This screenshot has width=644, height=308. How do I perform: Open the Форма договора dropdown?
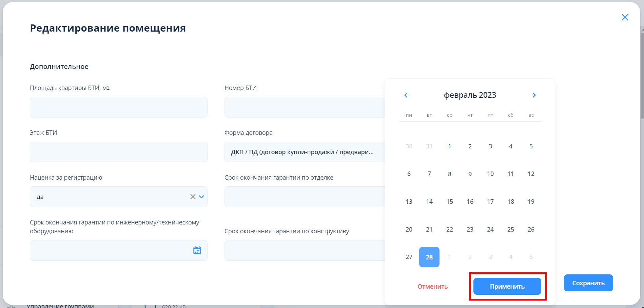click(x=304, y=152)
